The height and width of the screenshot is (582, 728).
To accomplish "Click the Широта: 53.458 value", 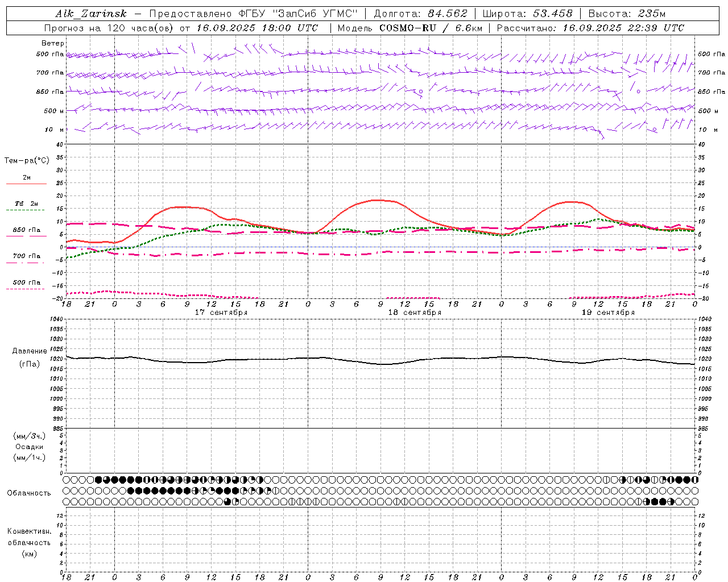I will [527, 14].
